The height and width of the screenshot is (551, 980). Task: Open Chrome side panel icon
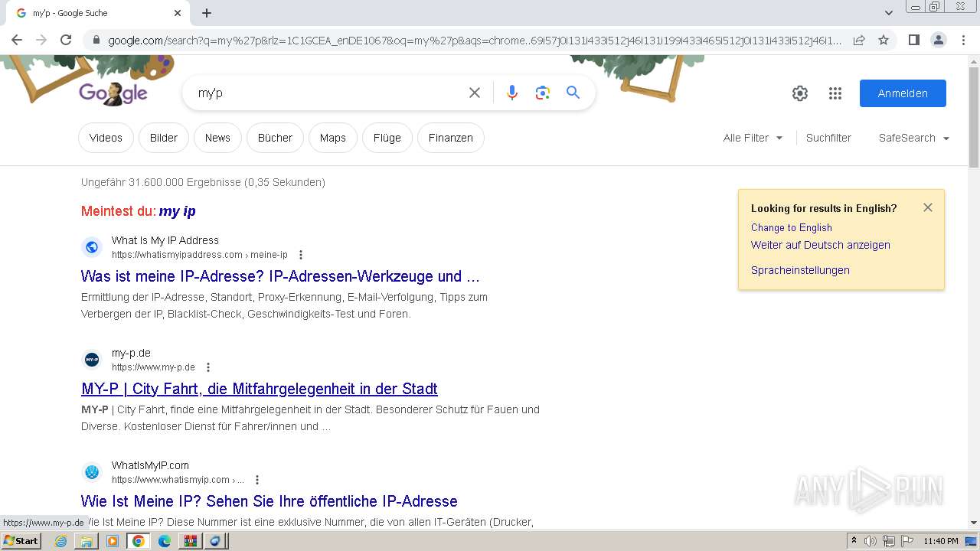click(x=913, y=41)
